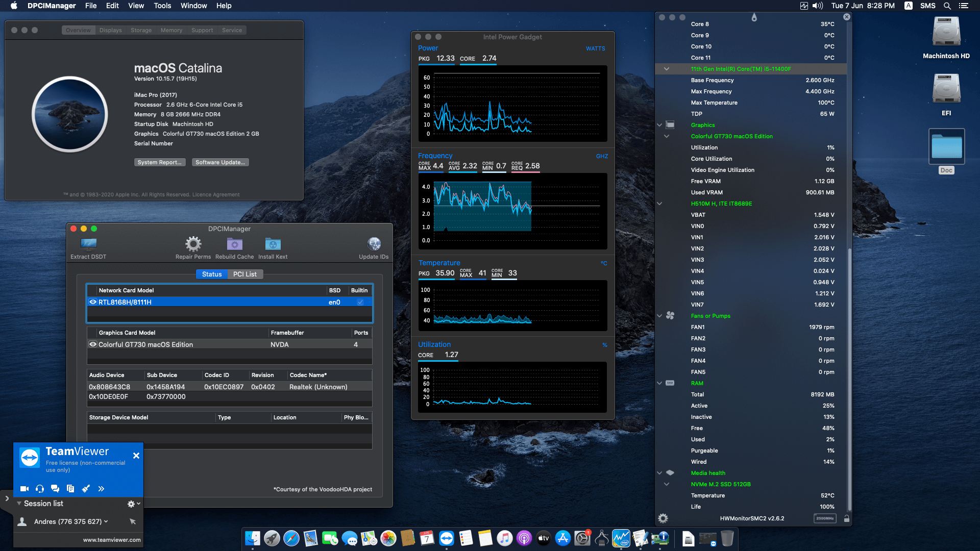This screenshot has height=551, width=980.
Task: Start video in the TeamViewer panel
Action: tap(24, 489)
